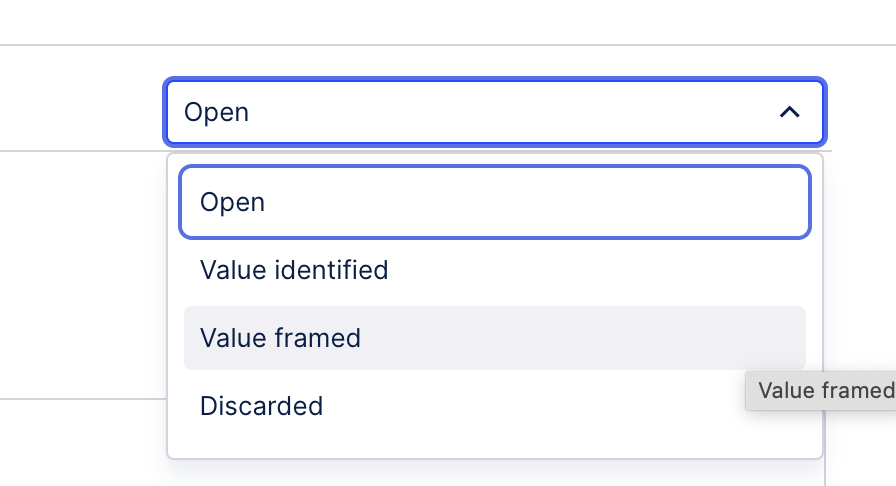This screenshot has height=486, width=896.
Task: Click the Open combo box field
Action: coord(470,112)
